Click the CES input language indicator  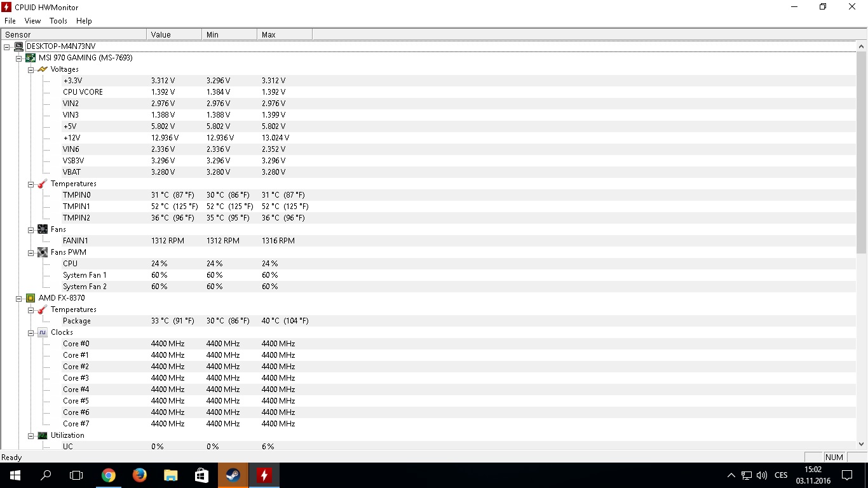(x=782, y=475)
